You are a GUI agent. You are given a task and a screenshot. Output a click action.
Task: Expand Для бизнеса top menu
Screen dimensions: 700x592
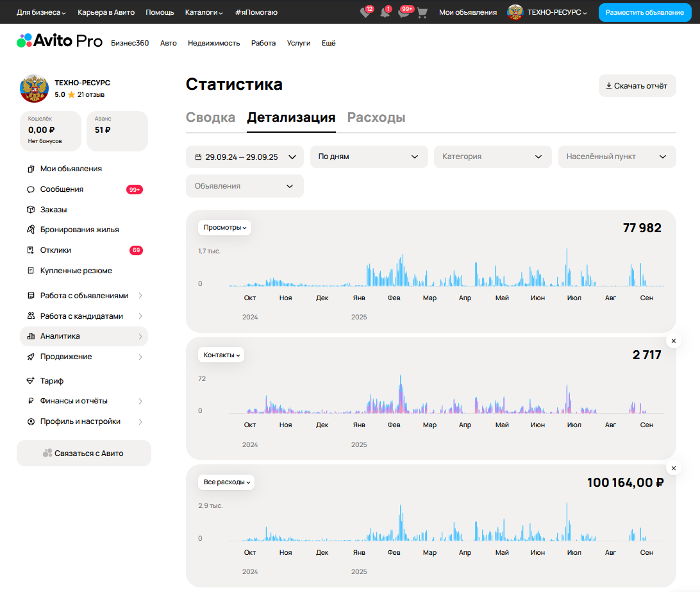pyautogui.click(x=41, y=13)
